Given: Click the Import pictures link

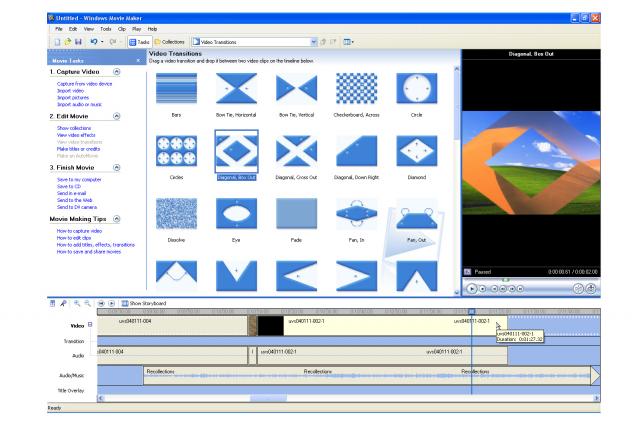Looking at the screenshot, I should pos(73,98).
